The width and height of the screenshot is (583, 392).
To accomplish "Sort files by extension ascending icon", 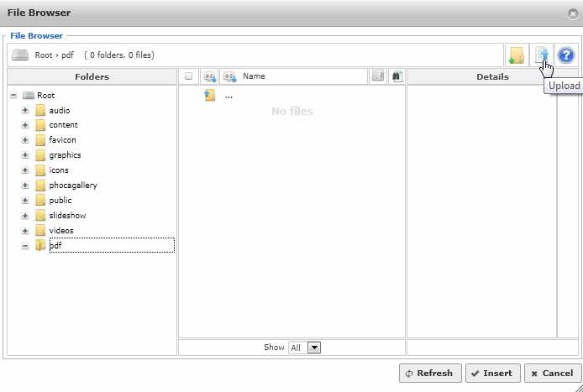I will pos(210,76).
